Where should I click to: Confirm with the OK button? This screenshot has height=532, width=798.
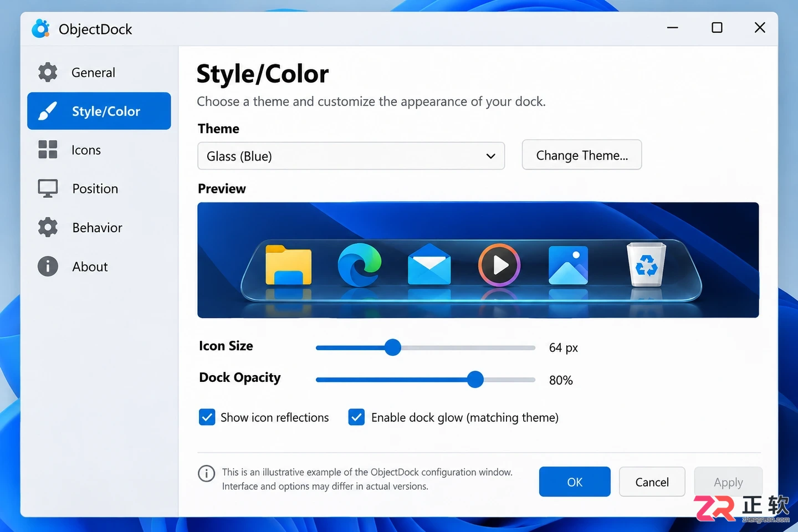(x=575, y=482)
